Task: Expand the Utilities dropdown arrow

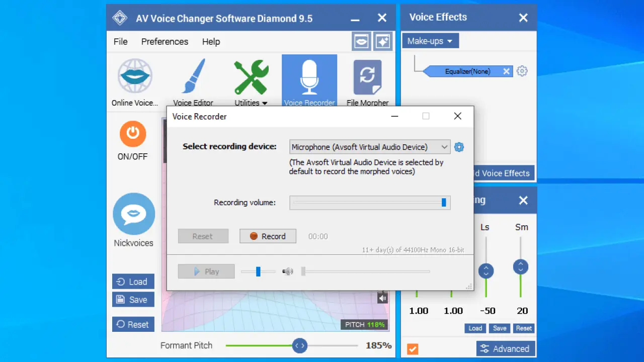Action: (x=264, y=103)
